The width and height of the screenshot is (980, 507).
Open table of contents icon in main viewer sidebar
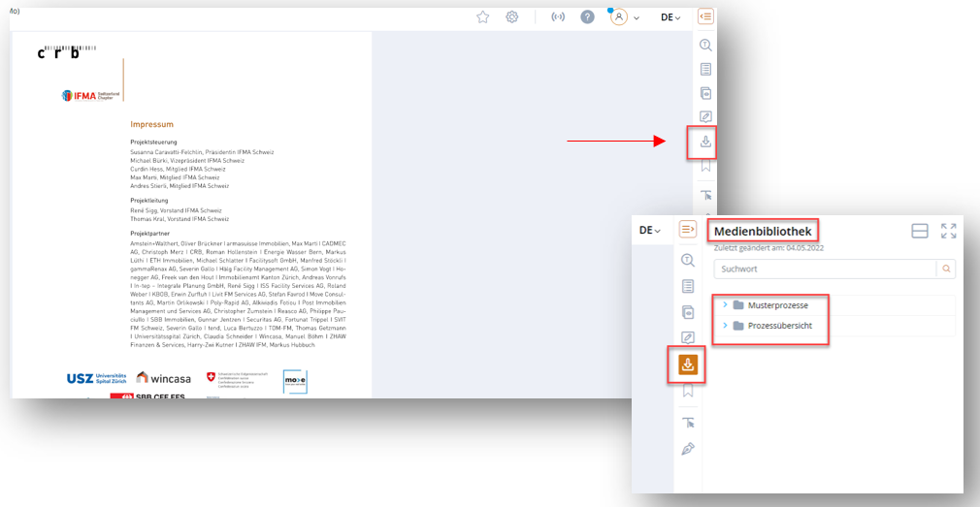pos(705,69)
